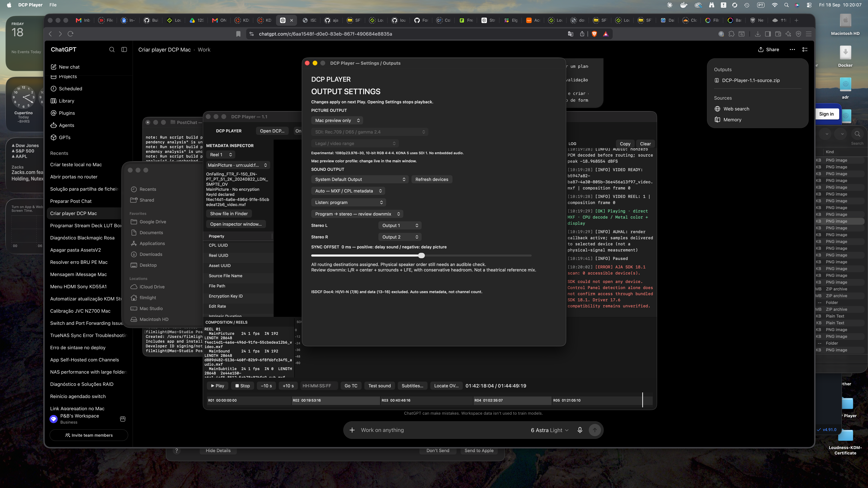This screenshot has height=488, width=868.
Task: Click Open inspector window...
Action: point(236,224)
